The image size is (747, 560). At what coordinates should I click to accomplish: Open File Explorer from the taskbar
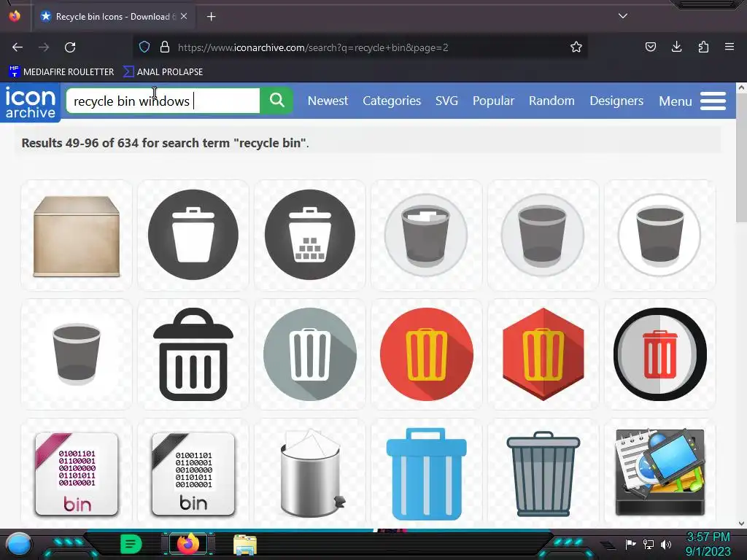[245, 544]
